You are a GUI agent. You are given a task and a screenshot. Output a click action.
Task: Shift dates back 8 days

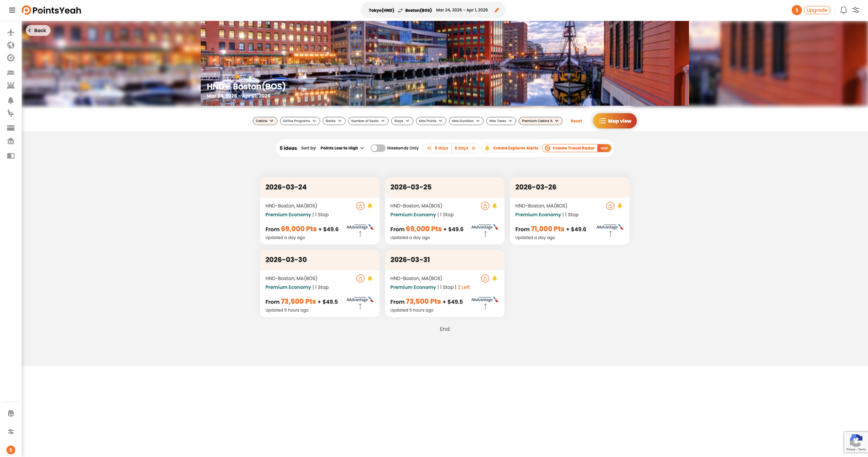pyautogui.click(x=437, y=148)
